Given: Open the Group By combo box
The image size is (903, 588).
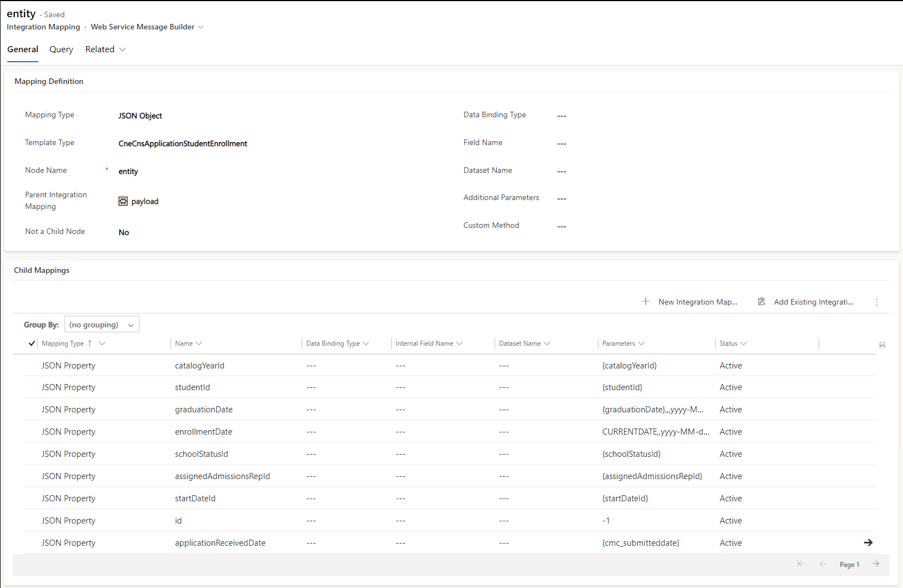Looking at the screenshot, I should [102, 324].
